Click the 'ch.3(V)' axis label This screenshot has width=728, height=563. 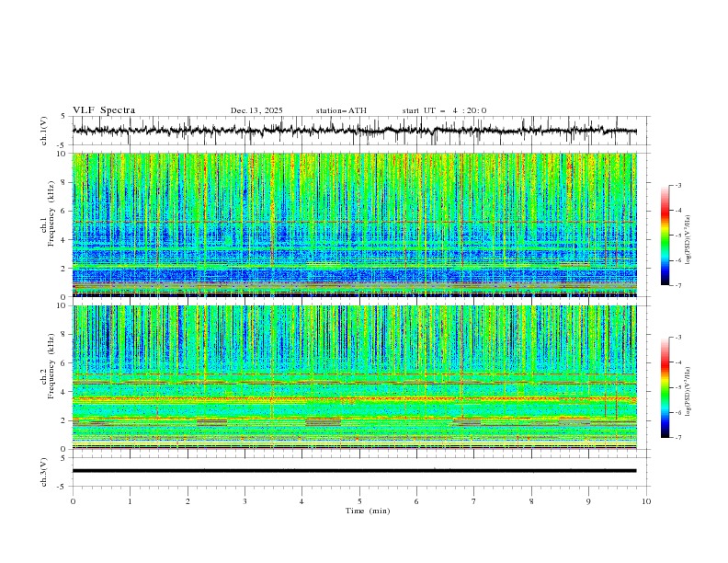pyautogui.click(x=44, y=472)
